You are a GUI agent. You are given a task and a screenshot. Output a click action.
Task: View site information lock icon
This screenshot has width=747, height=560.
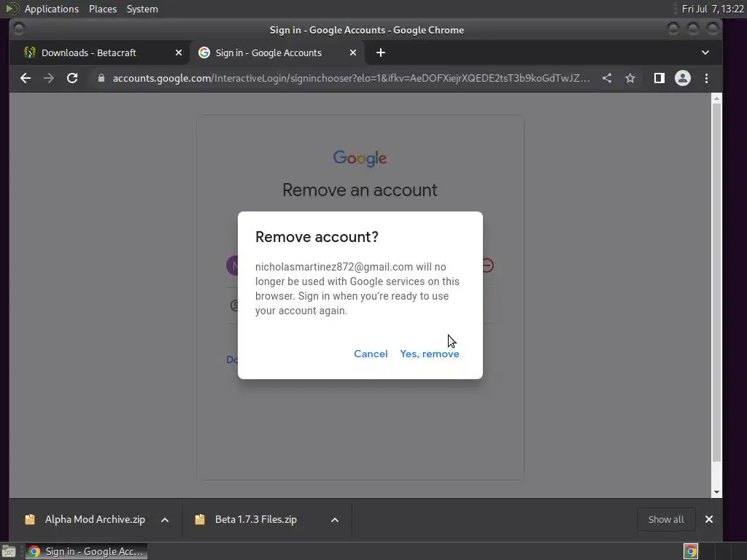pyautogui.click(x=101, y=78)
